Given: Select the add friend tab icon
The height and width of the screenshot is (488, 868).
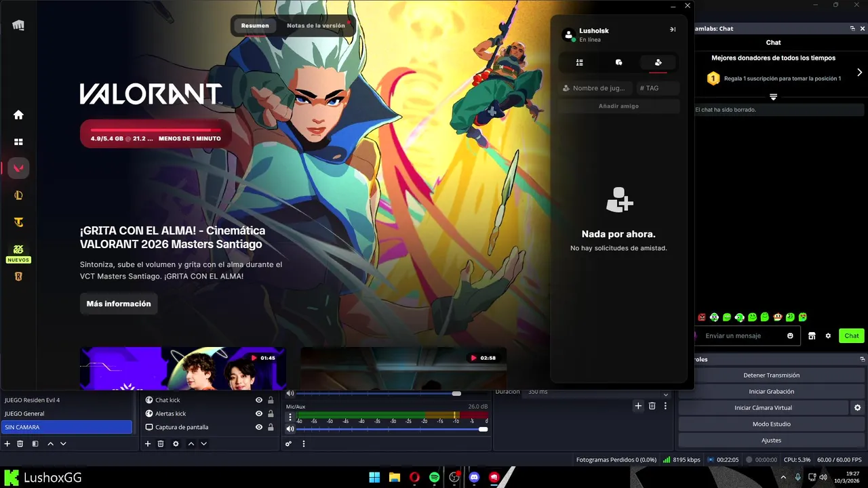Looking at the screenshot, I should pos(658,62).
